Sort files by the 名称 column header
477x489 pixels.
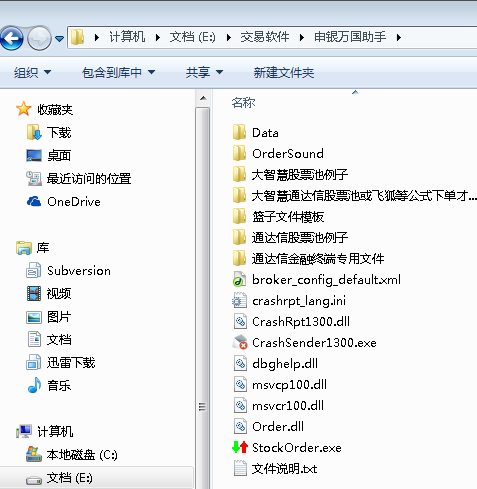pos(243,103)
